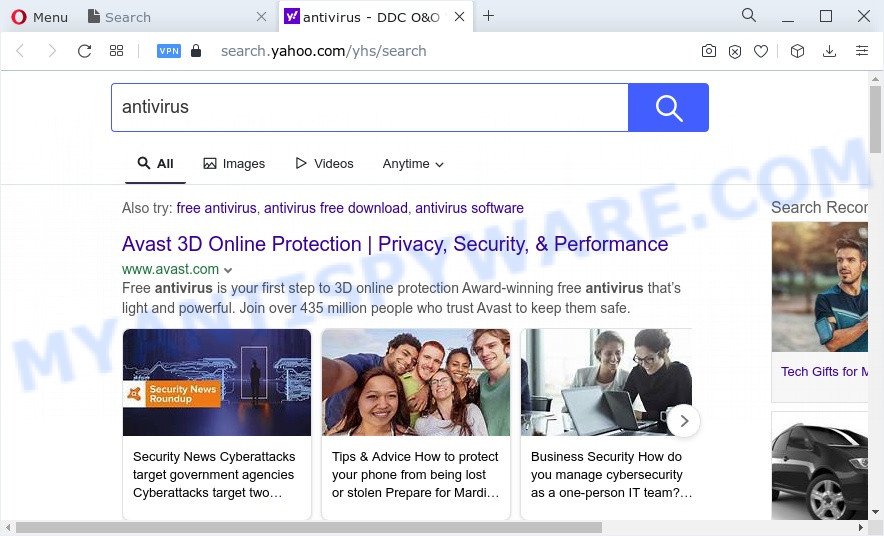
Task: Open the Security News Roundup thumbnail
Action: coord(217,382)
